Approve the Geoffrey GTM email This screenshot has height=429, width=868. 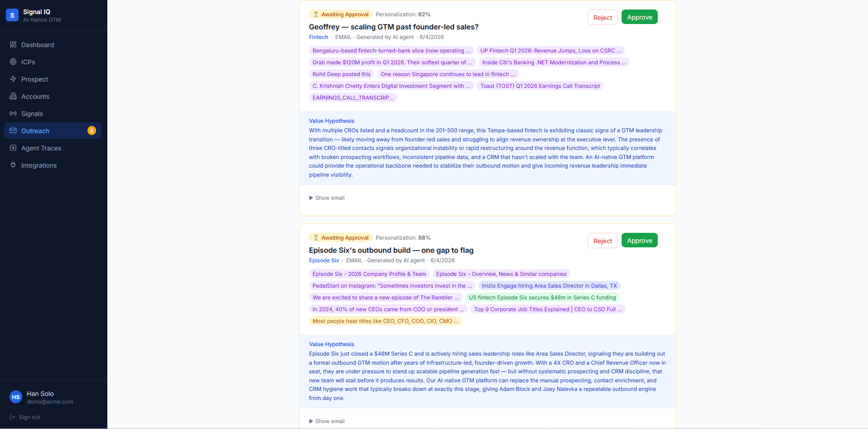point(639,17)
